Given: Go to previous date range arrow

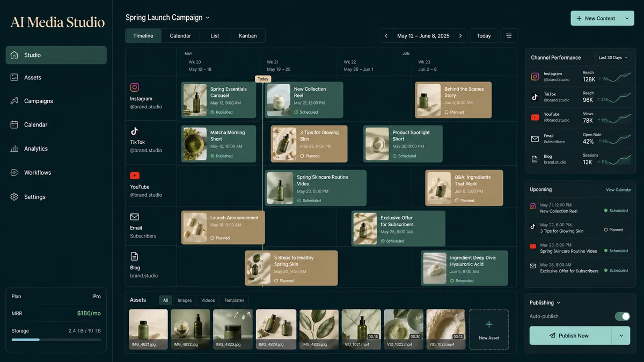Looking at the screenshot, I should [x=386, y=36].
